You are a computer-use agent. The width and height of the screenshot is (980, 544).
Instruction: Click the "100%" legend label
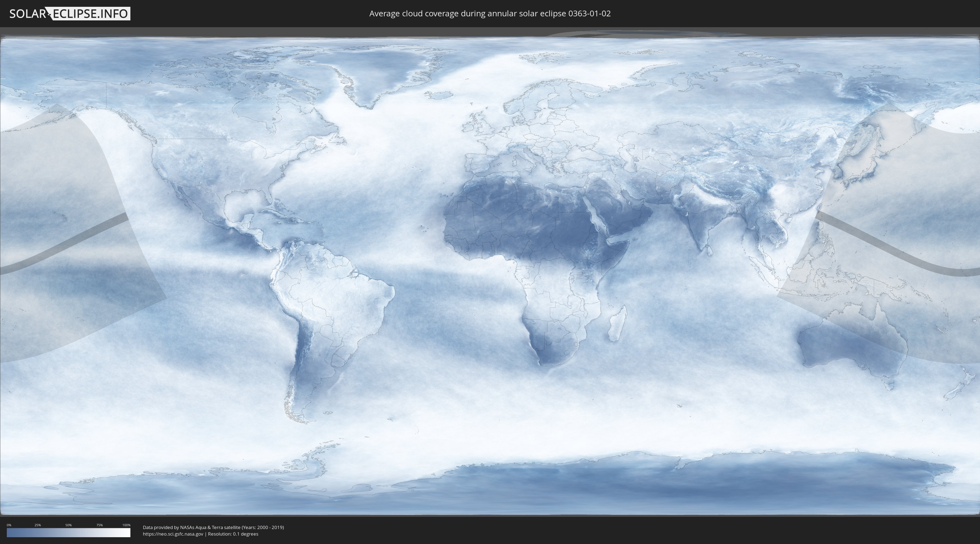(x=126, y=525)
